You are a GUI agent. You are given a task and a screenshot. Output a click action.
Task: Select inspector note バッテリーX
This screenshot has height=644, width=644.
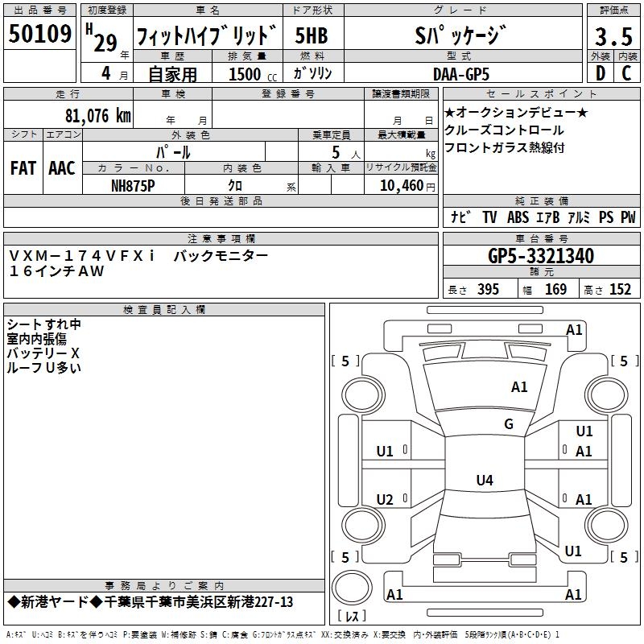click(43, 353)
